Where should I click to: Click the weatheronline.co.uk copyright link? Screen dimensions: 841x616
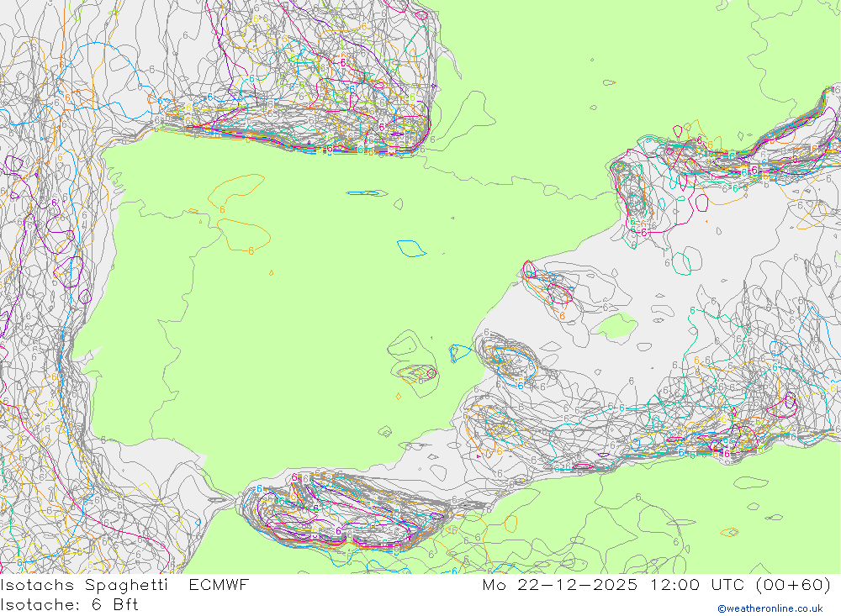770,608
